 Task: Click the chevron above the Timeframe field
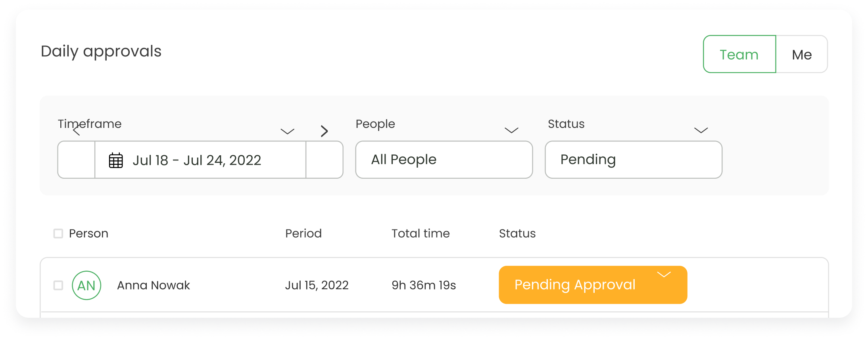tap(287, 131)
